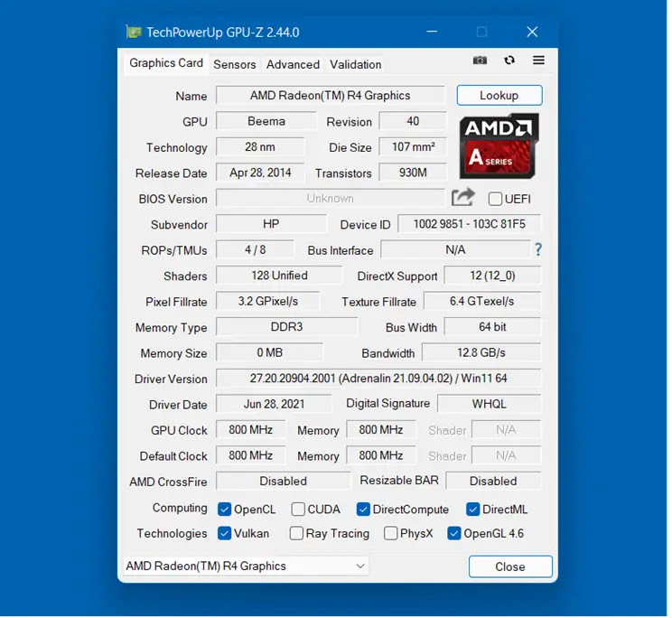This screenshot has width=672, height=618.
Task: Click the Bandwidth 12.8 GB/s field
Action: coord(481,352)
